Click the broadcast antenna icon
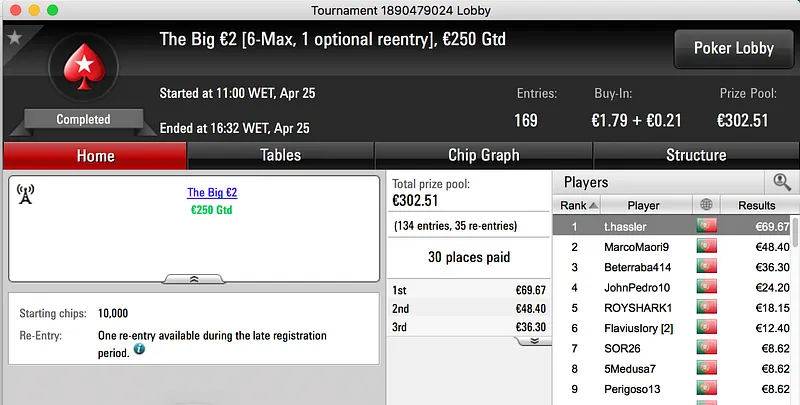The width and height of the screenshot is (800, 405). [26, 194]
